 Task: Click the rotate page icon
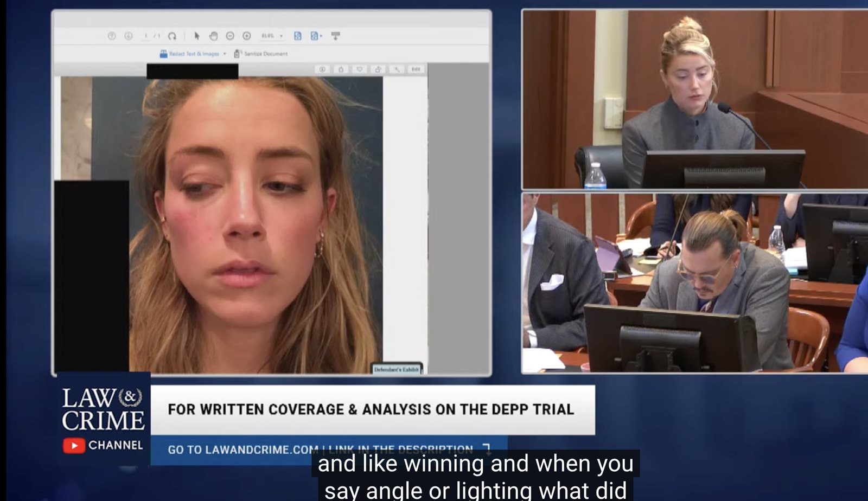172,36
